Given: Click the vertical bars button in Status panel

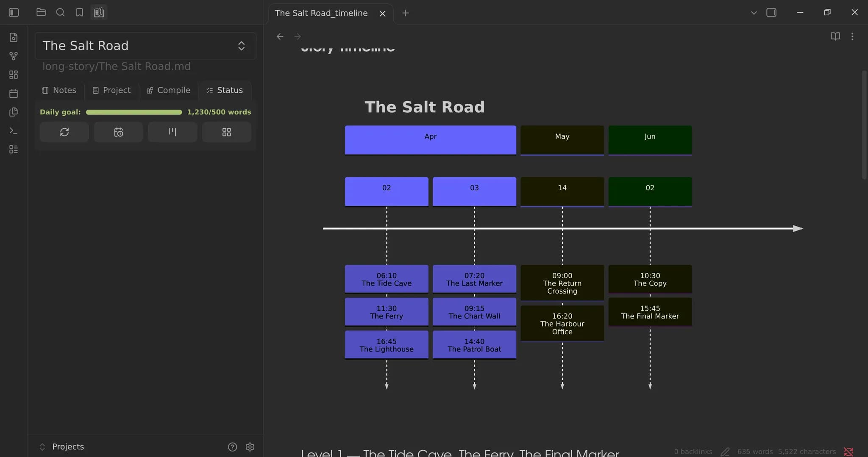Looking at the screenshot, I should tap(172, 132).
